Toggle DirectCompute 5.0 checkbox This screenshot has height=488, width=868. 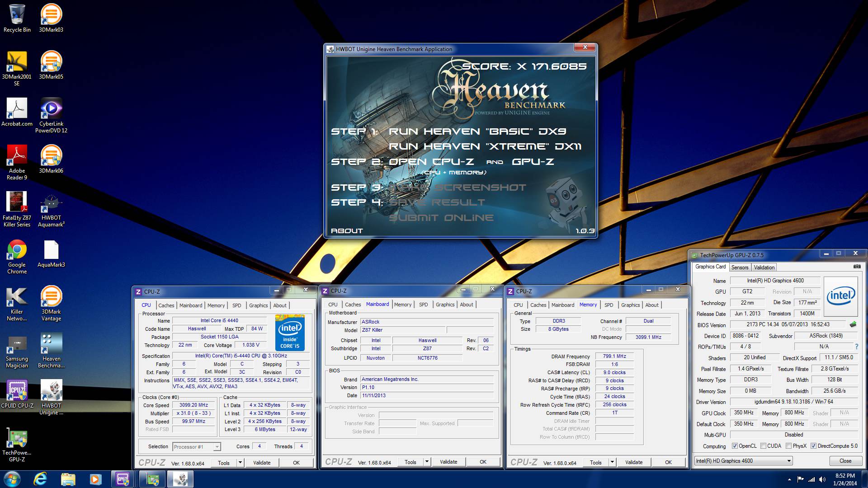point(813,446)
